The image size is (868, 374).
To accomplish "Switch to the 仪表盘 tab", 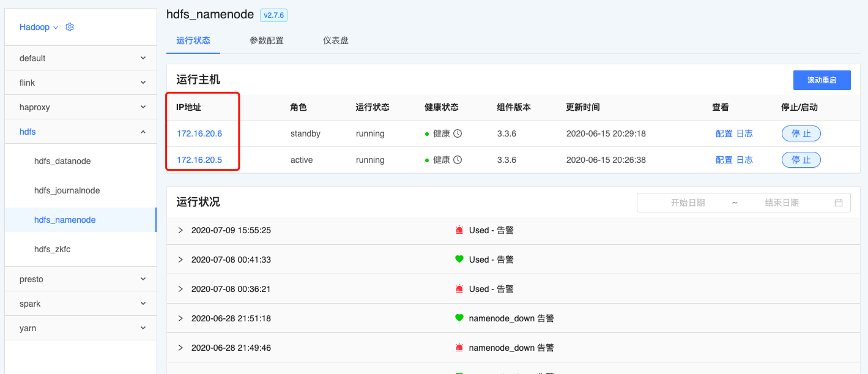I will (x=336, y=40).
